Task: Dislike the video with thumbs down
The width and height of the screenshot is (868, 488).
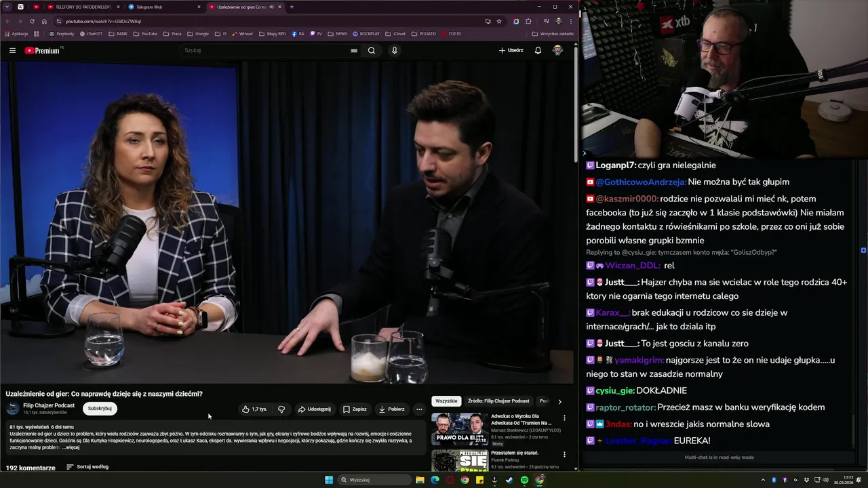Action: (x=281, y=409)
